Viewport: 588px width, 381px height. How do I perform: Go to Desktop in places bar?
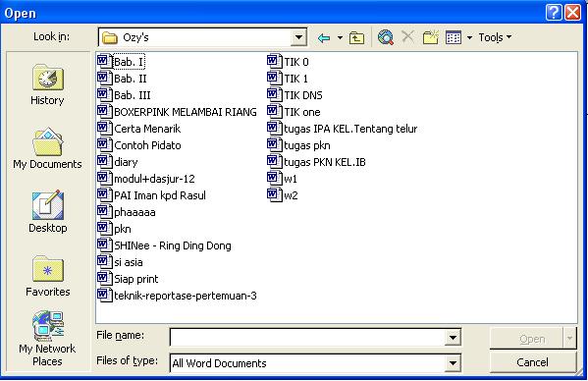click(48, 212)
